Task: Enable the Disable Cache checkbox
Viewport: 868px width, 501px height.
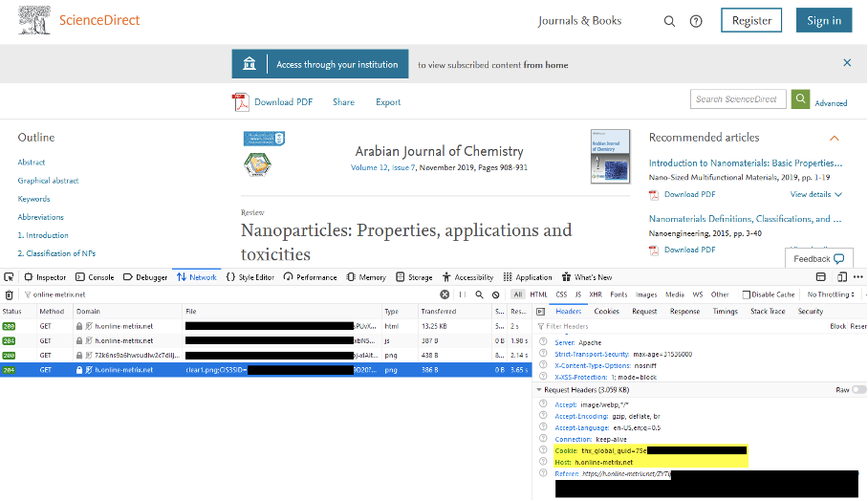Action: click(x=747, y=294)
